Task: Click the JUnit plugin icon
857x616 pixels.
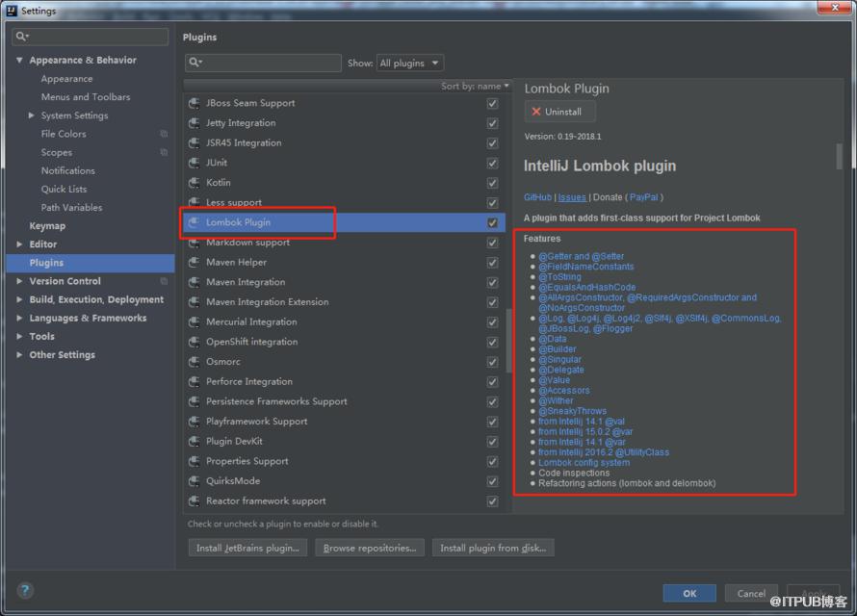Action: (x=194, y=163)
